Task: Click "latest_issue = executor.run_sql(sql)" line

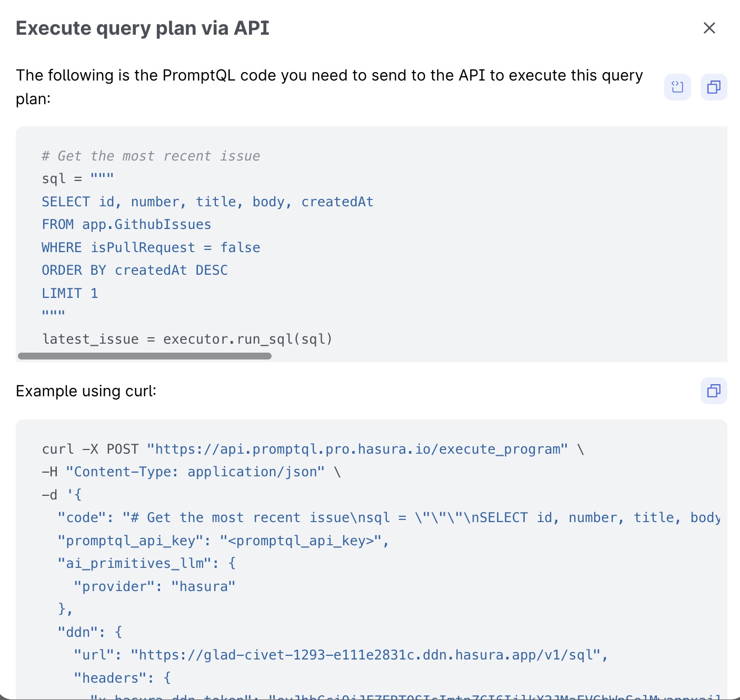Action: pyautogui.click(x=187, y=339)
